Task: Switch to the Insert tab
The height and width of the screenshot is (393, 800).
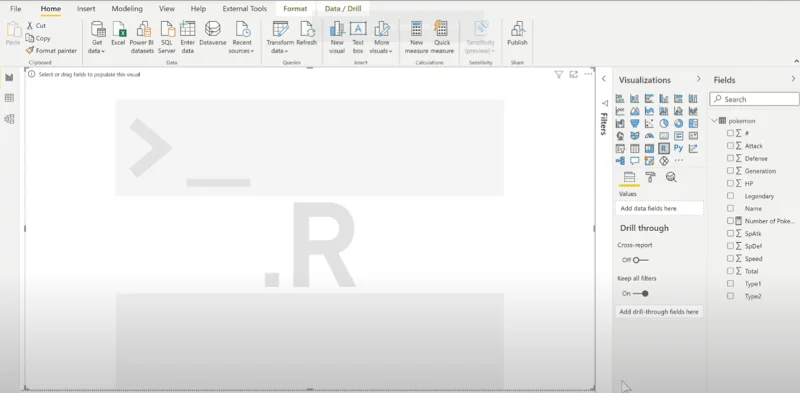Action: pos(86,9)
